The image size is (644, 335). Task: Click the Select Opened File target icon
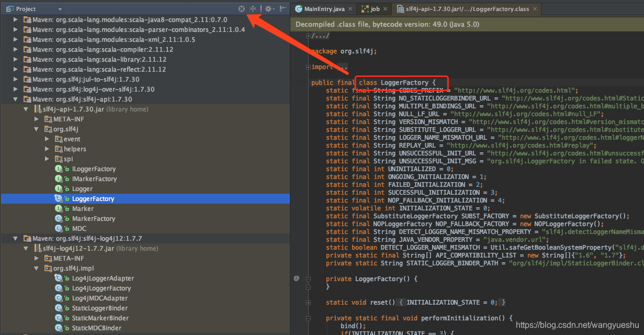(242, 8)
